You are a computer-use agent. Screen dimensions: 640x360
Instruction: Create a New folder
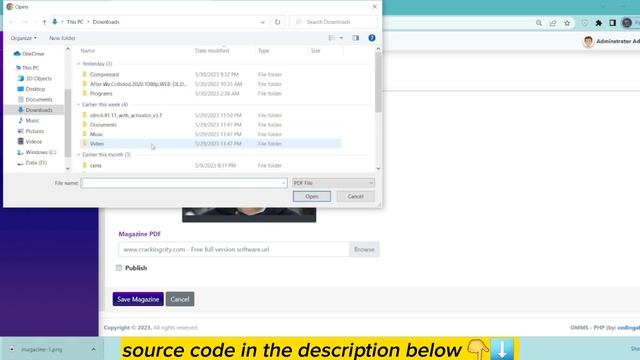coord(62,38)
